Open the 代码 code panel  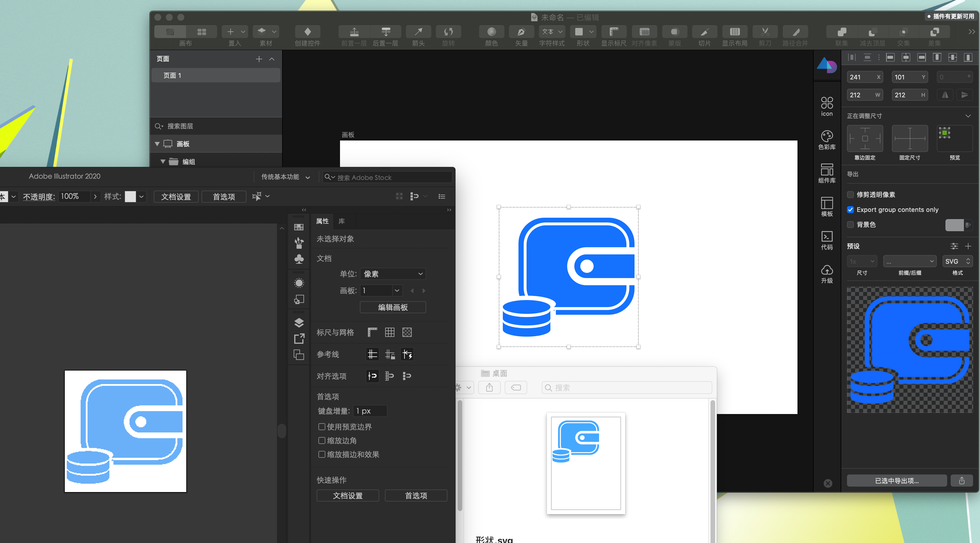coord(827,240)
